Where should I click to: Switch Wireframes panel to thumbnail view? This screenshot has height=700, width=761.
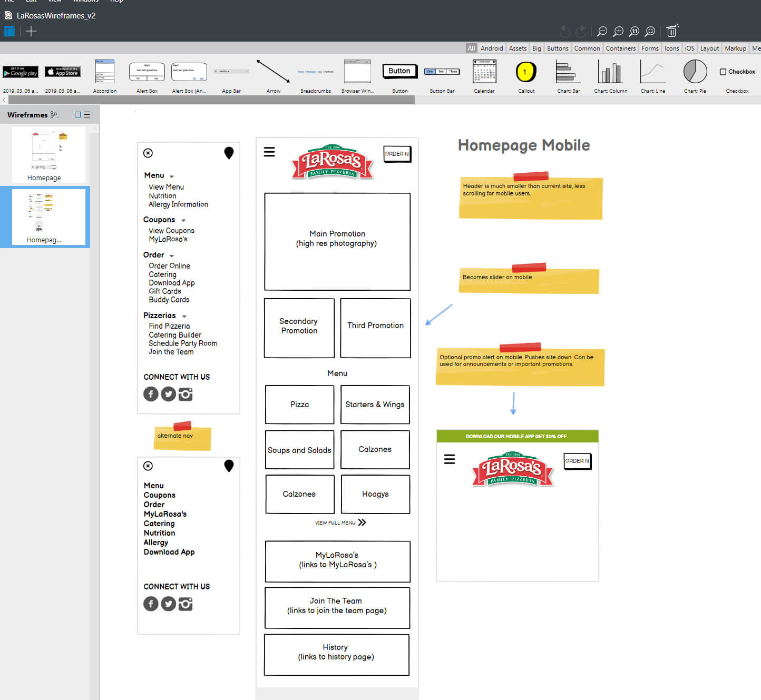(x=77, y=114)
